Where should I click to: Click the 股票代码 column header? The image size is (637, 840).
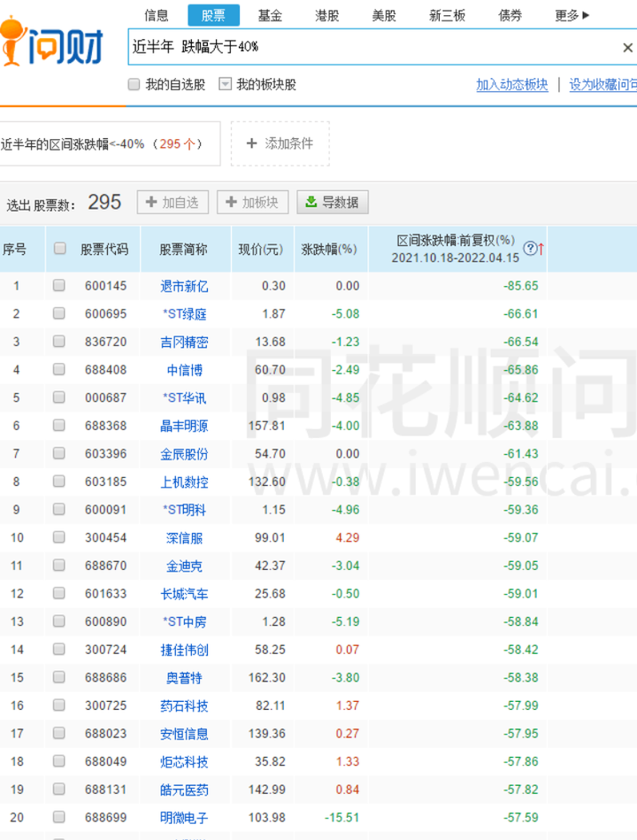click(x=105, y=249)
